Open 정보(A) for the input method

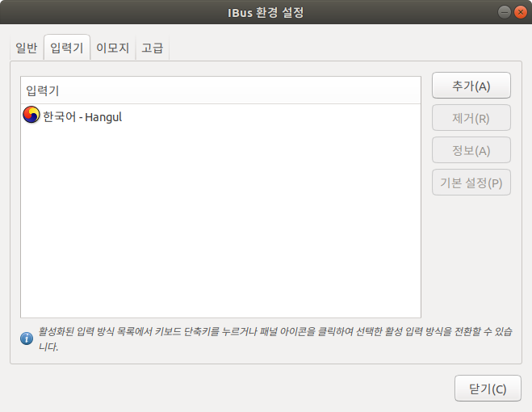pyautogui.click(x=471, y=150)
